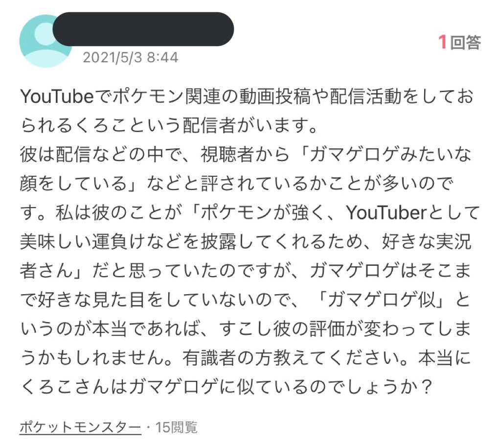The height and width of the screenshot is (448, 501).
Task: Click the line ending with 配信者がいます。
Action: (169, 125)
